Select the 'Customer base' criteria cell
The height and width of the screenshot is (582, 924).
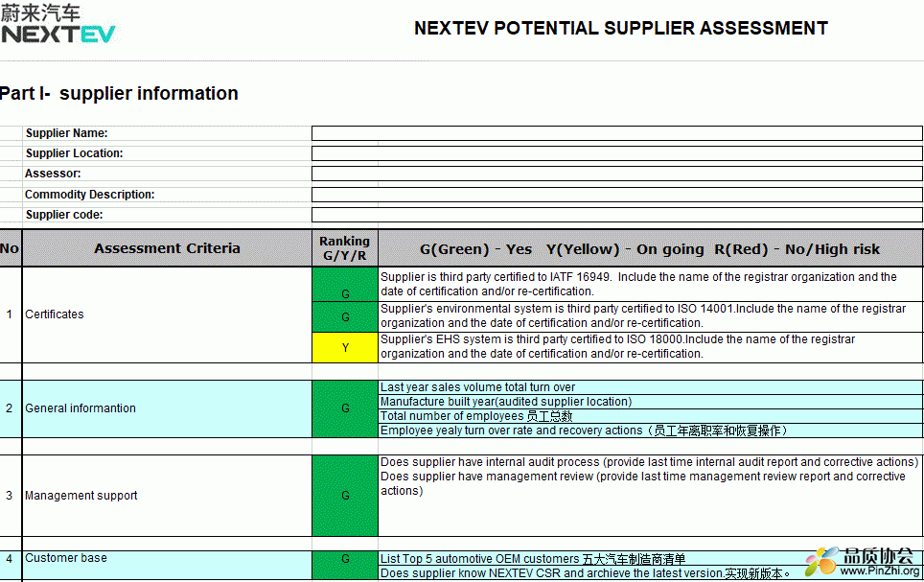[167, 566]
